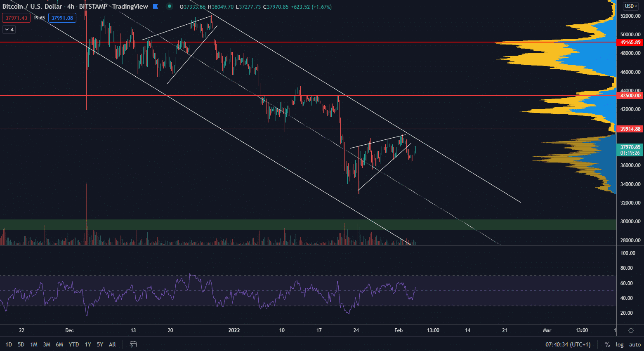
Task: Show the All time range
Action: [112, 344]
